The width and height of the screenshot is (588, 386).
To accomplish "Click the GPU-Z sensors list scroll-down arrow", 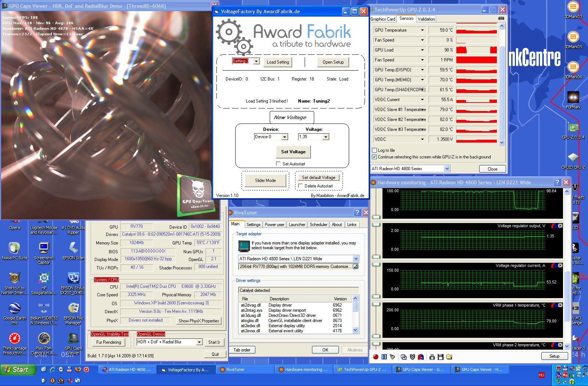I will tap(502, 142).
